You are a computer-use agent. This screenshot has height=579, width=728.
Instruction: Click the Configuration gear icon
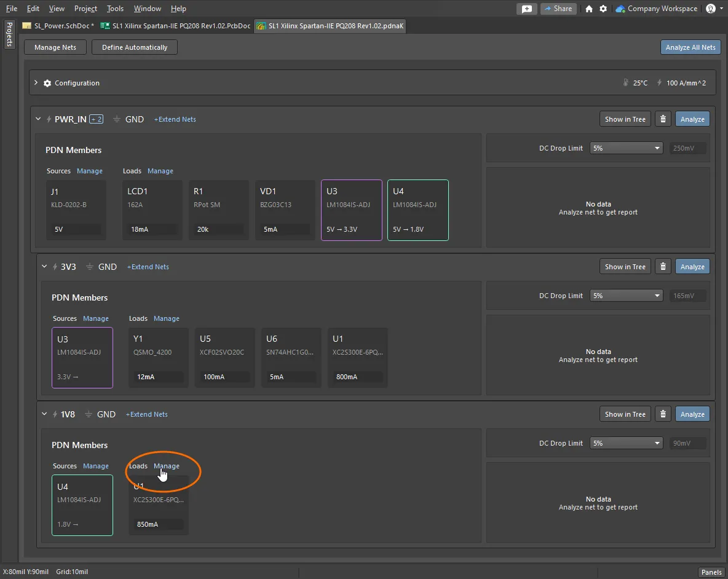pos(47,83)
